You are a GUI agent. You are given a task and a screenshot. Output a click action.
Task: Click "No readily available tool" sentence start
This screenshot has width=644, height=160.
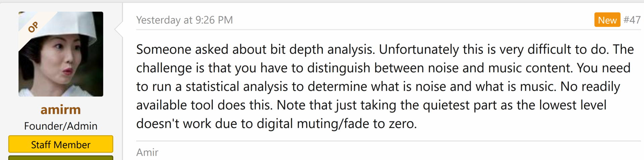click(590, 87)
